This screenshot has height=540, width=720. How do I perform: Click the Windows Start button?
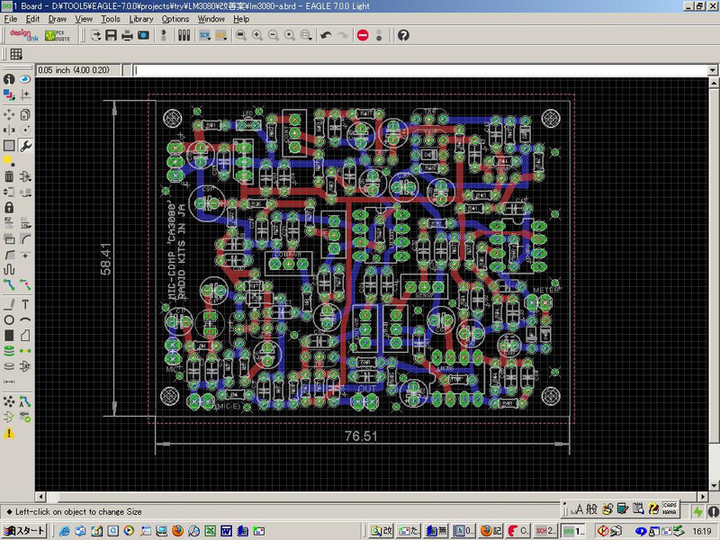pyautogui.click(x=24, y=530)
